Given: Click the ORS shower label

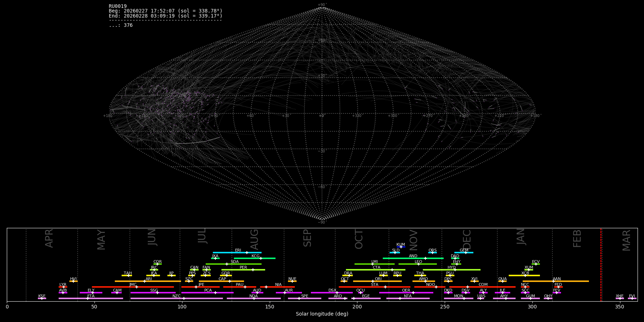Looking at the screenshot, I should pyautogui.click(x=433, y=250).
